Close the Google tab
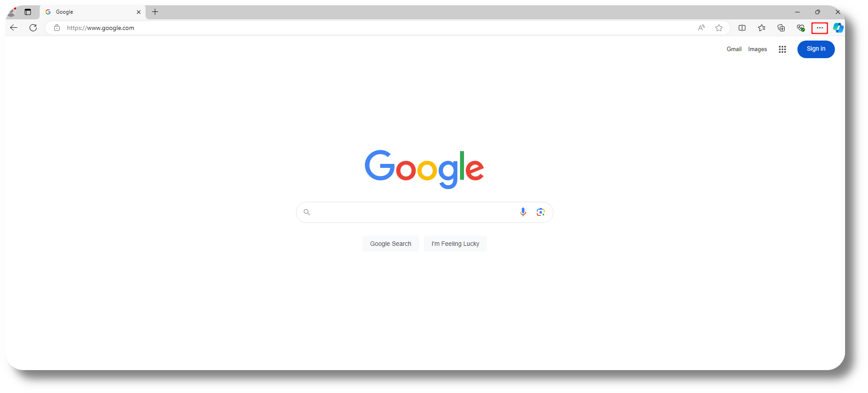This screenshot has height=393, width=868. tap(138, 12)
